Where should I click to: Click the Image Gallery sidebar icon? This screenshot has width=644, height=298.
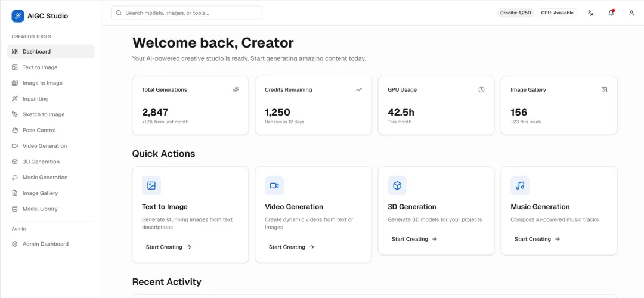[x=15, y=193]
